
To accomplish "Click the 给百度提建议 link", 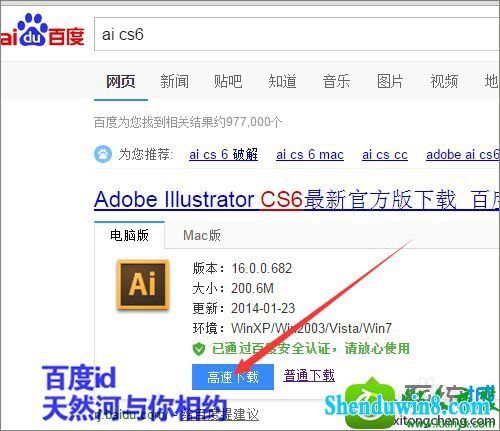I will 219,415.
